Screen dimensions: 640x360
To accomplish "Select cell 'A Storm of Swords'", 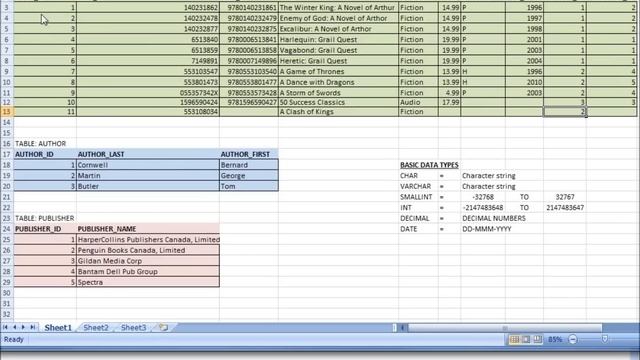I will [x=338, y=93].
